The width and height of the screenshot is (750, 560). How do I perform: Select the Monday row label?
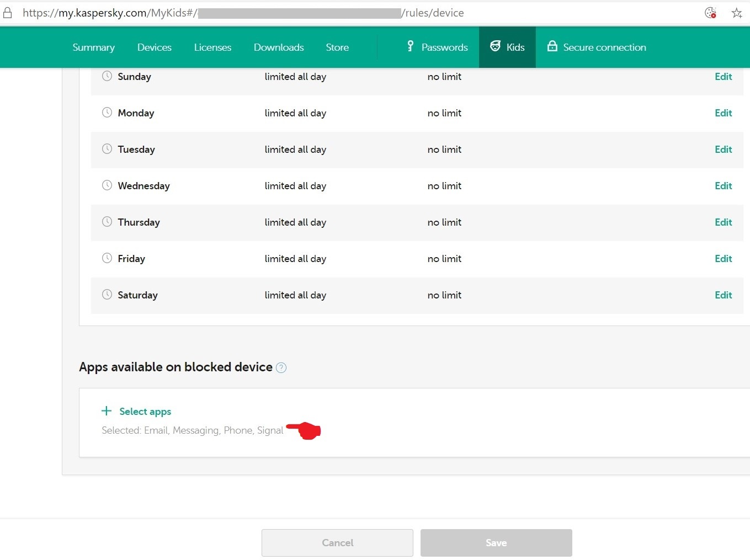click(x=136, y=113)
